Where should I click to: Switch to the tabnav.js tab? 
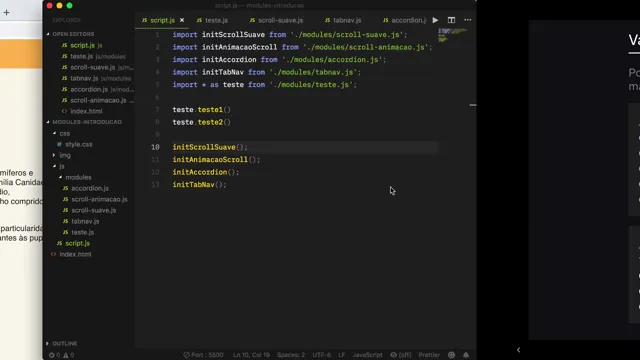343,20
